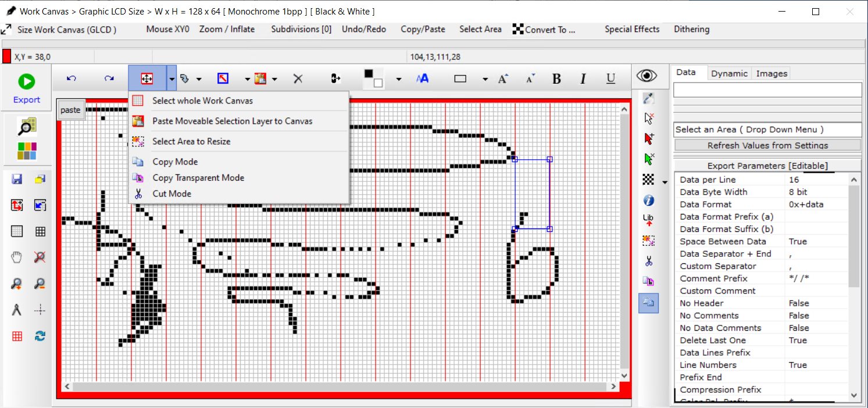This screenshot has height=408, width=868.
Task: Click the magnifier preview icon above color palette
Action: click(27, 127)
